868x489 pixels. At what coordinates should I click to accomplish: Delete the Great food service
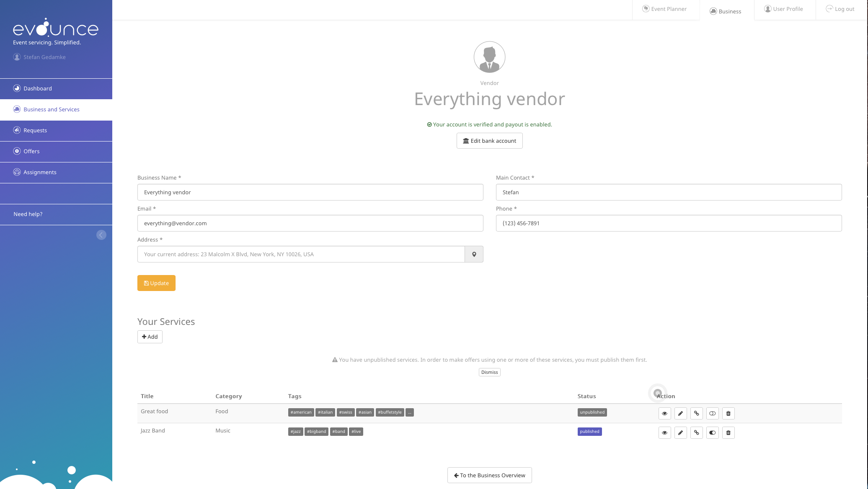click(728, 413)
